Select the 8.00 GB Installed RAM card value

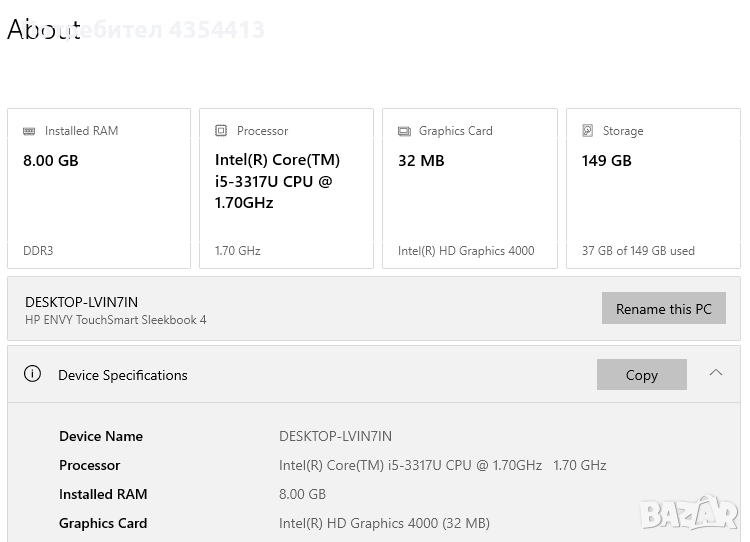pos(51,160)
